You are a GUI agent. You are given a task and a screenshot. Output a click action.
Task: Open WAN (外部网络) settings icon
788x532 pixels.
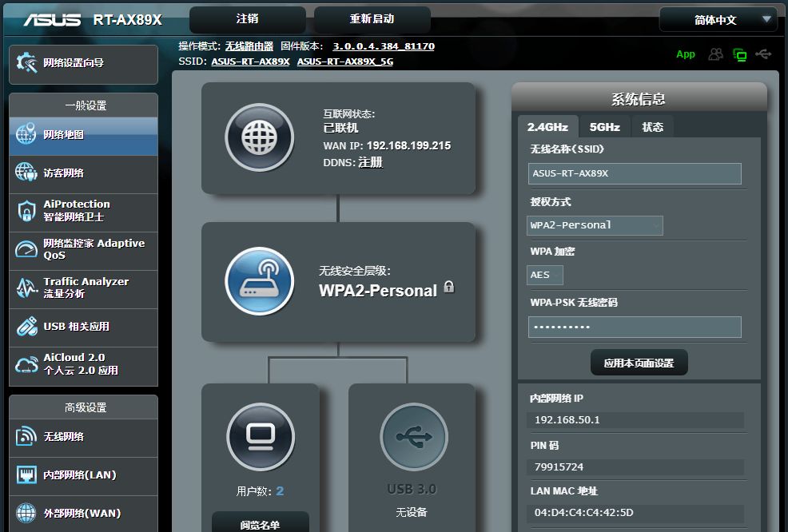point(26,513)
